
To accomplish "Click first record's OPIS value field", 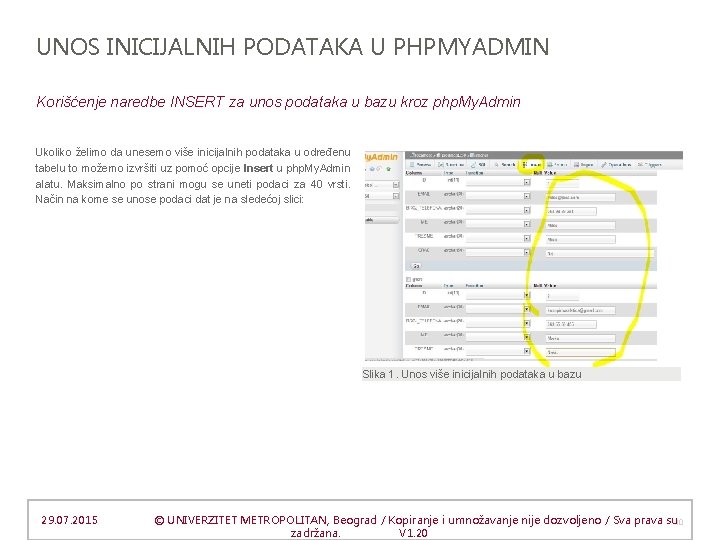I will [600, 253].
